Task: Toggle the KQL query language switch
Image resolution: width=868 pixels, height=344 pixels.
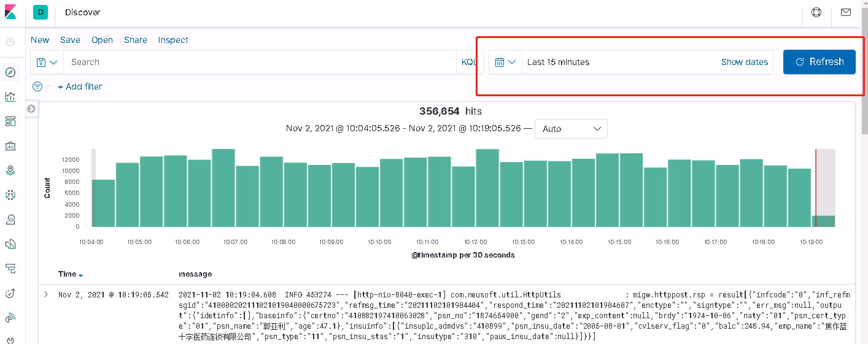Action: (469, 62)
